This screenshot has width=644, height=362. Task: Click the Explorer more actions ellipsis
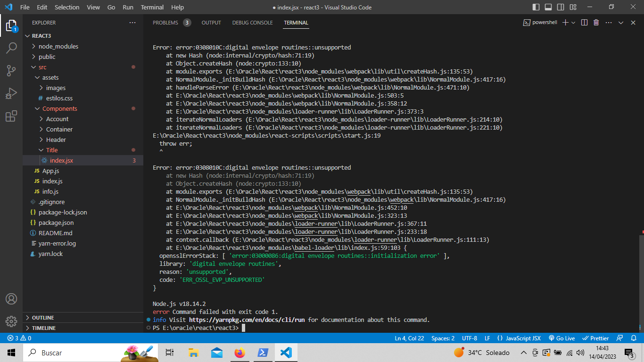point(132,23)
